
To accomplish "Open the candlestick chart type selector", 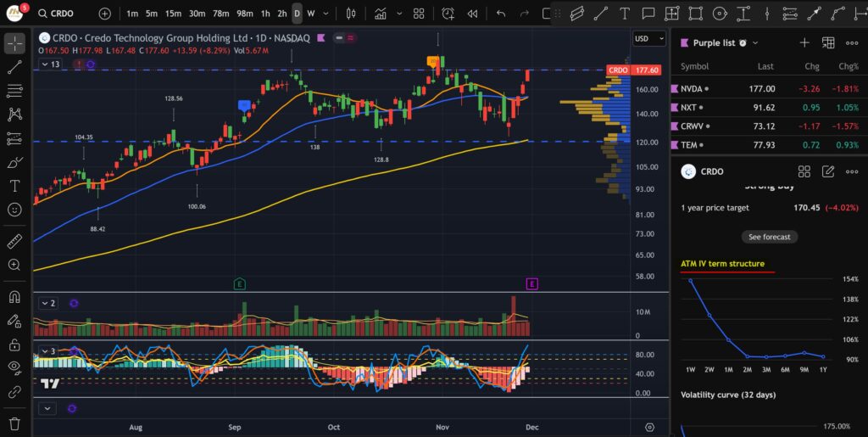I will (352, 14).
